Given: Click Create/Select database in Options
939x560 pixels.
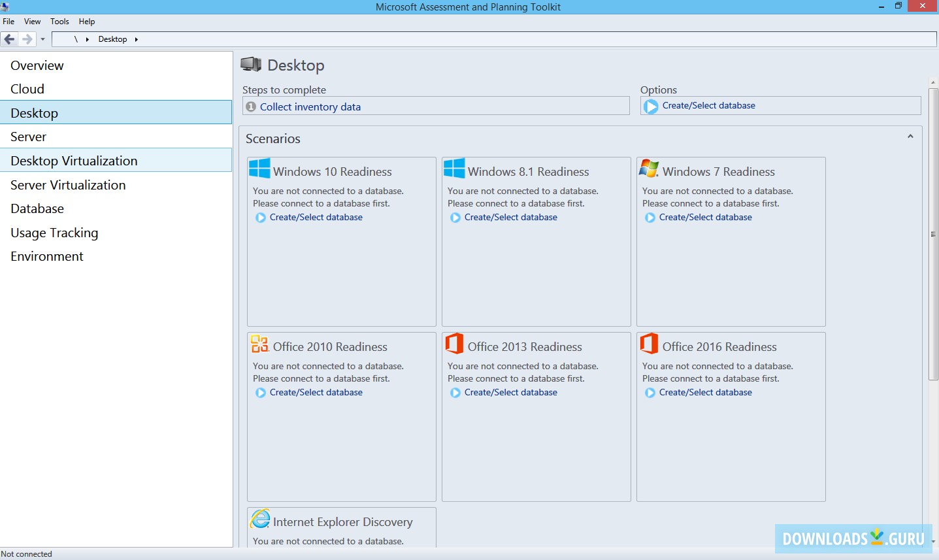Looking at the screenshot, I should pyautogui.click(x=709, y=105).
